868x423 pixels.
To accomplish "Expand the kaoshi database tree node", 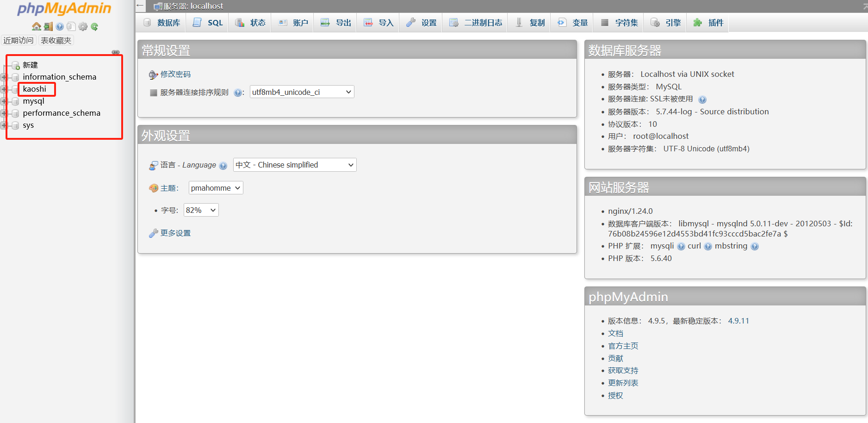I will coord(3,89).
